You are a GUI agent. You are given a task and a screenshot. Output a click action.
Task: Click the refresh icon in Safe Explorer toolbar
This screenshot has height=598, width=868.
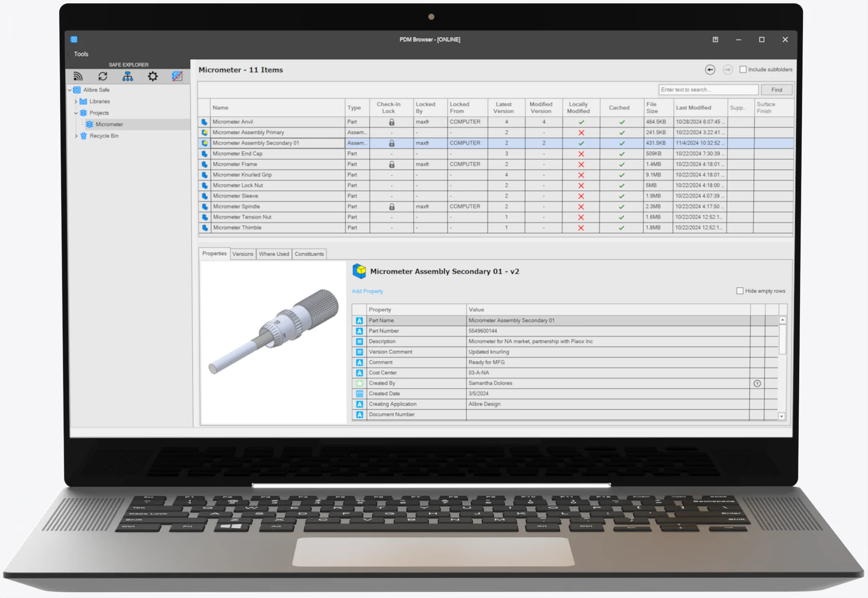[103, 76]
